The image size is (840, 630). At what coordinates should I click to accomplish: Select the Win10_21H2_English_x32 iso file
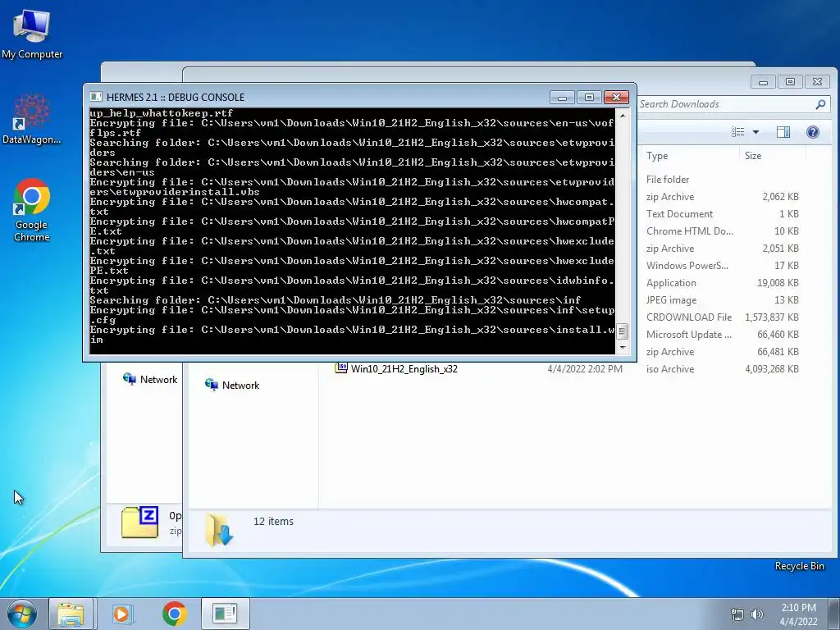point(404,368)
